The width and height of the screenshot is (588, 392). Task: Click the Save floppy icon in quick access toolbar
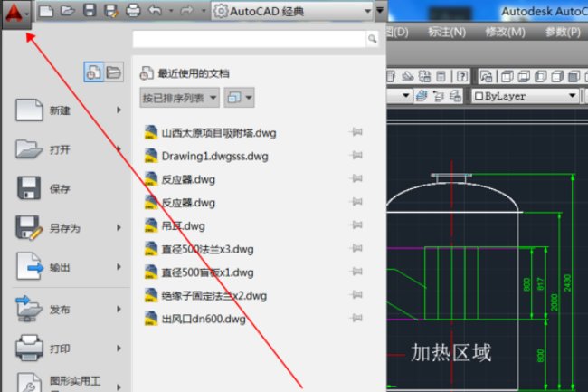pos(90,11)
